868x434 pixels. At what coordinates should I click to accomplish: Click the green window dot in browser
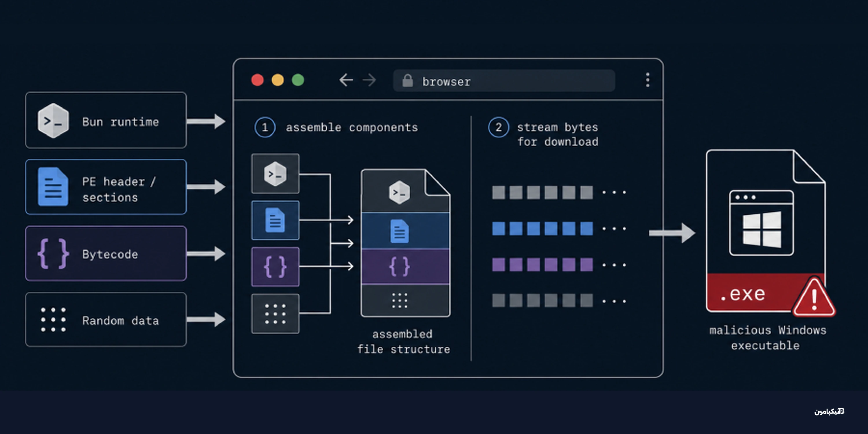pos(298,80)
